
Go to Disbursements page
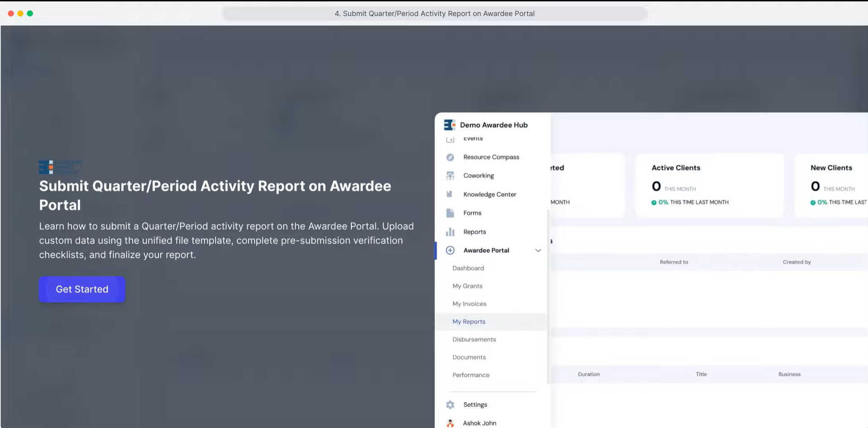[474, 339]
